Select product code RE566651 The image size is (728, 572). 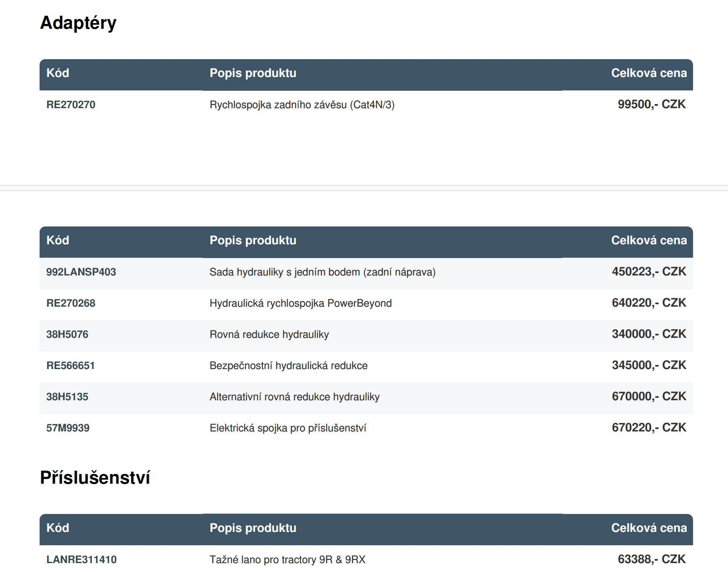pyautogui.click(x=70, y=365)
